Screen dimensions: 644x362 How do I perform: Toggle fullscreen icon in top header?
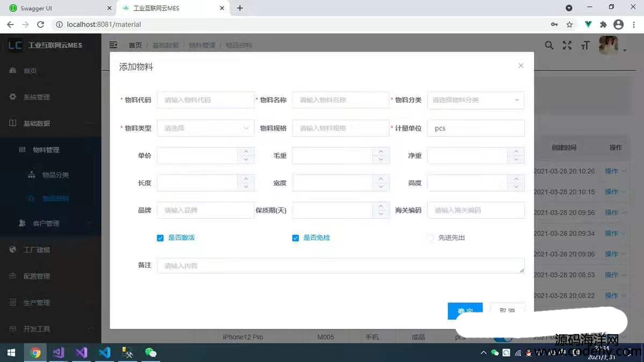point(567,46)
